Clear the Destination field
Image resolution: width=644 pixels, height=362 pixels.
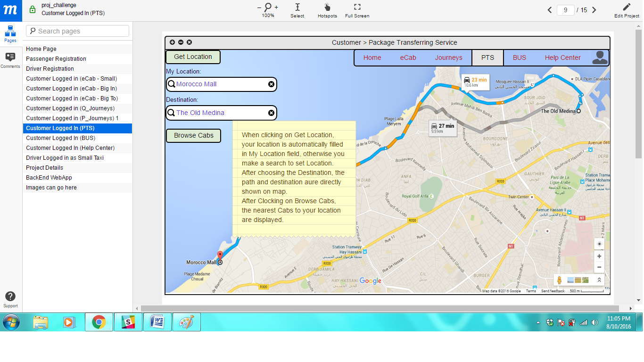point(271,113)
